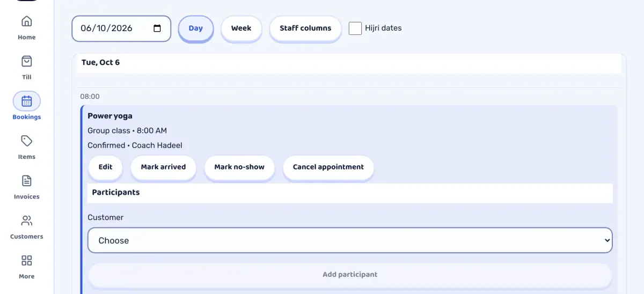Click the Power yoga title text

pos(110,116)
